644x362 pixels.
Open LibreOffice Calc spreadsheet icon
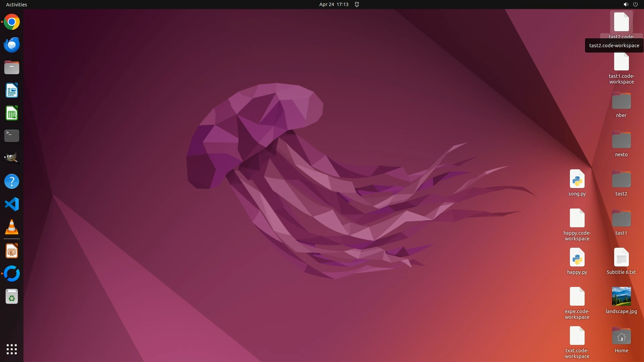tap(12, 113)
